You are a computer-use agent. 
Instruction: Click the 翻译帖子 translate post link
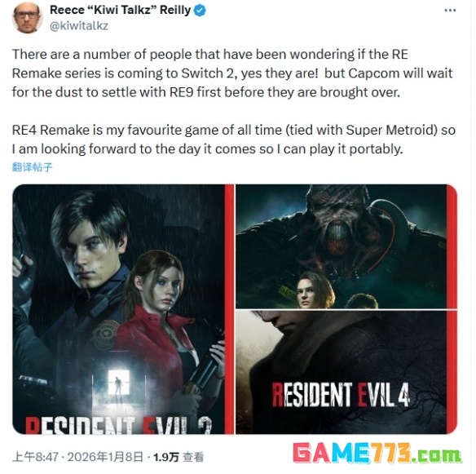click(x=32, y=167)
